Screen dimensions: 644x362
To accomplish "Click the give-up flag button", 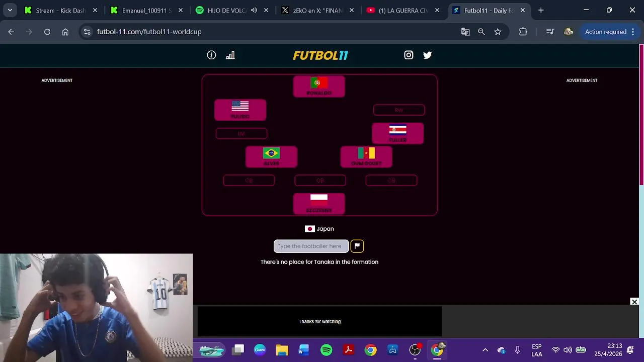I will [x=357, y=246].
